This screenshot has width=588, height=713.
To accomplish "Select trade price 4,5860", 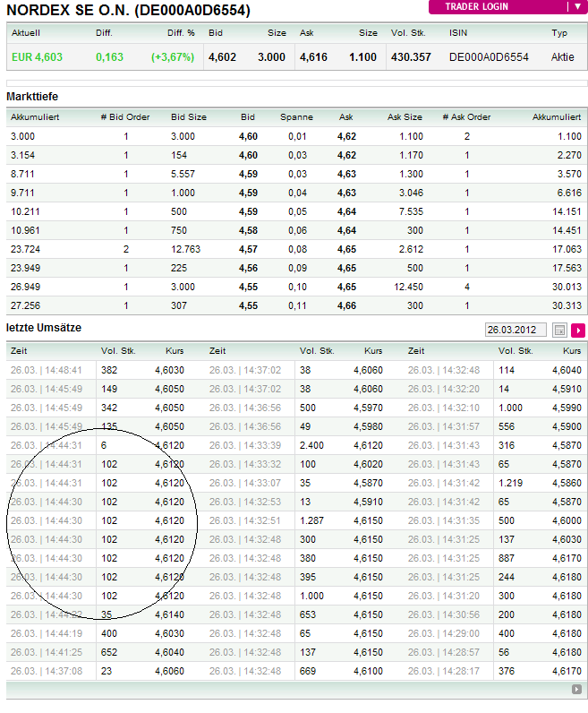I will pos(567,484).
